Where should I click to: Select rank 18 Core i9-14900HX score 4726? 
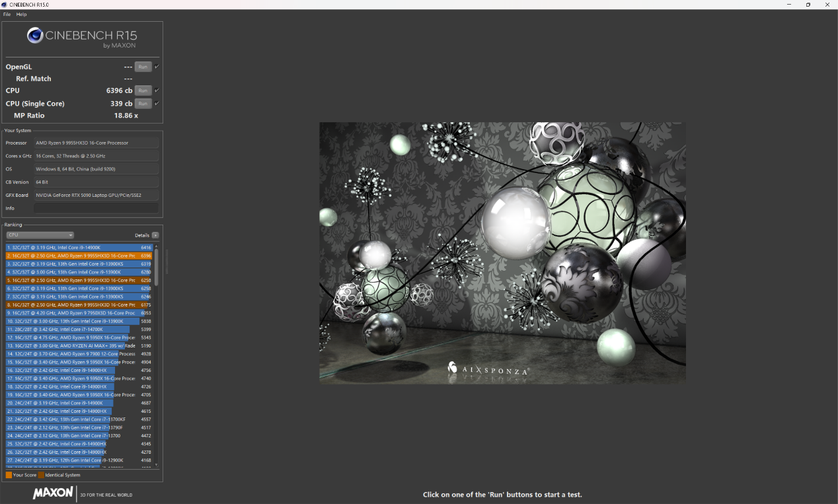[79, 386]
